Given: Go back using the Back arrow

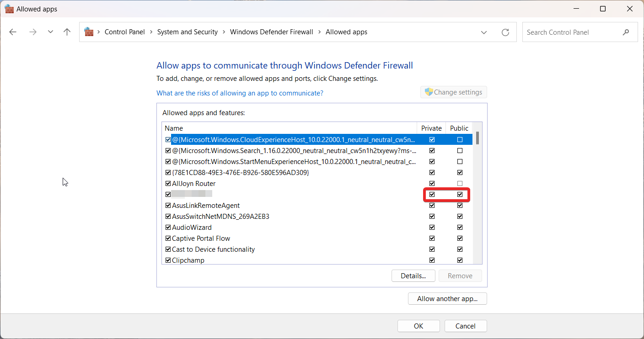Looking at the screenshot, I should tap(13, 32).
